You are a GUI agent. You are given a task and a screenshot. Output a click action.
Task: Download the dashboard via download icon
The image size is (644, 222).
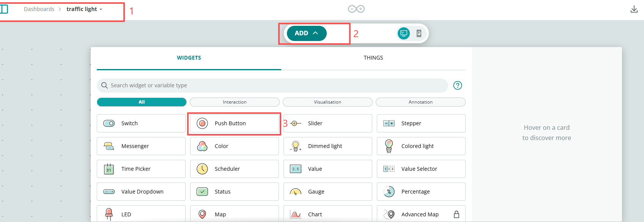coord(634,9)
